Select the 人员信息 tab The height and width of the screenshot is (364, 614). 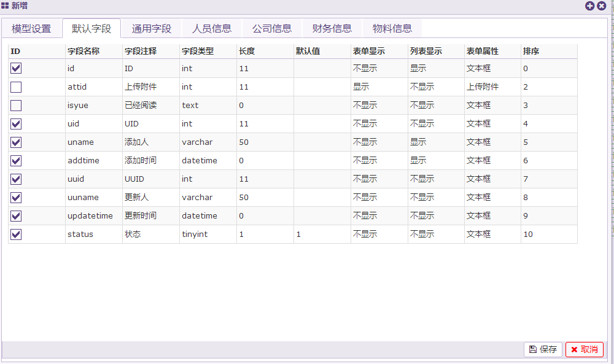coord(212,28)
